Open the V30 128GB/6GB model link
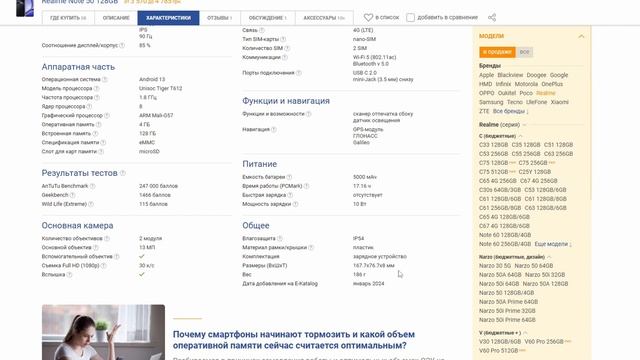Screen dimensions: 640x360 coord(500,341)
